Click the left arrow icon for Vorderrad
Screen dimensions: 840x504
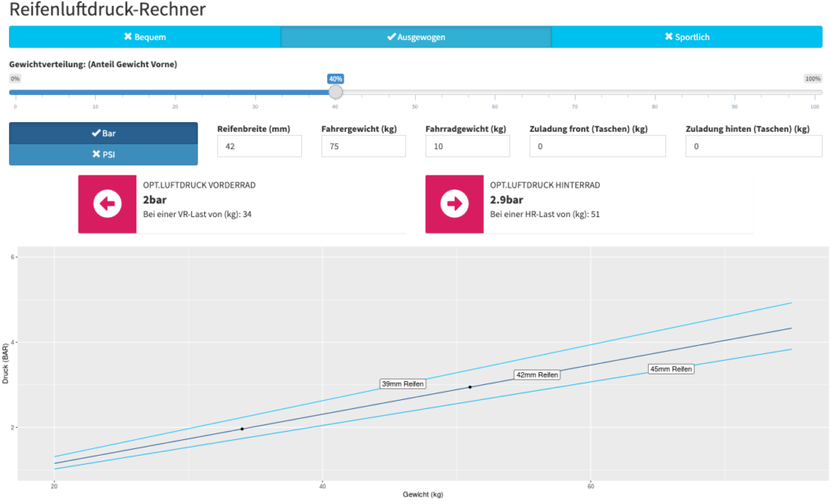click(107, 203)
